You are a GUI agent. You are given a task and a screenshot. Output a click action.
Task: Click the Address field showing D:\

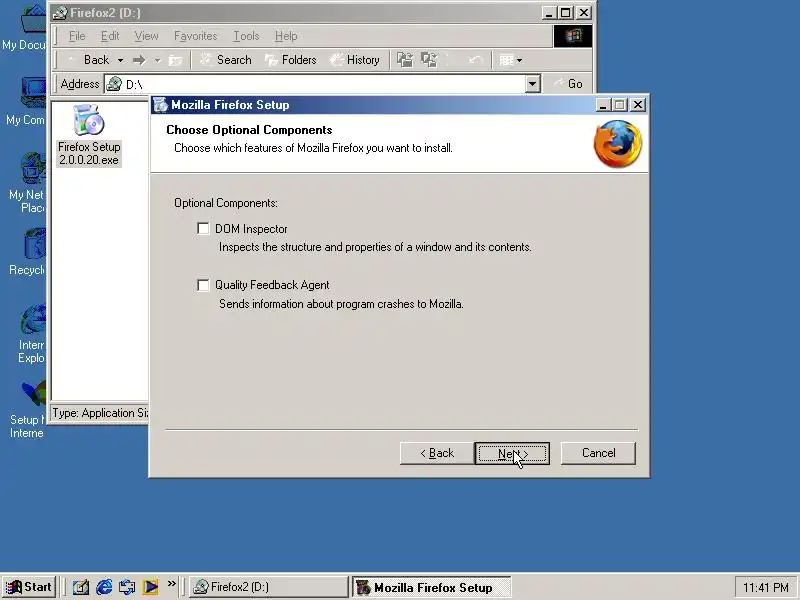(x=321, y=84)
